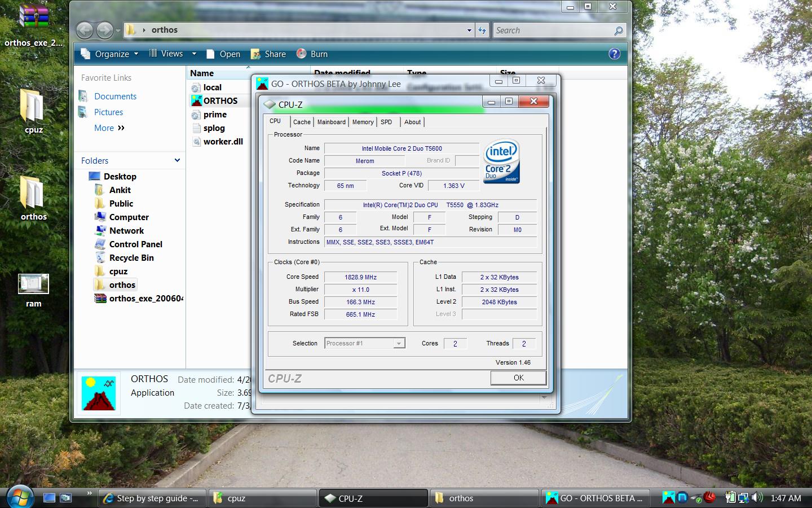The height and width of the screenshot is (508, 812).
Task: Click the '1828.9 MHz' Core Speed value
Action: (360, 277)
